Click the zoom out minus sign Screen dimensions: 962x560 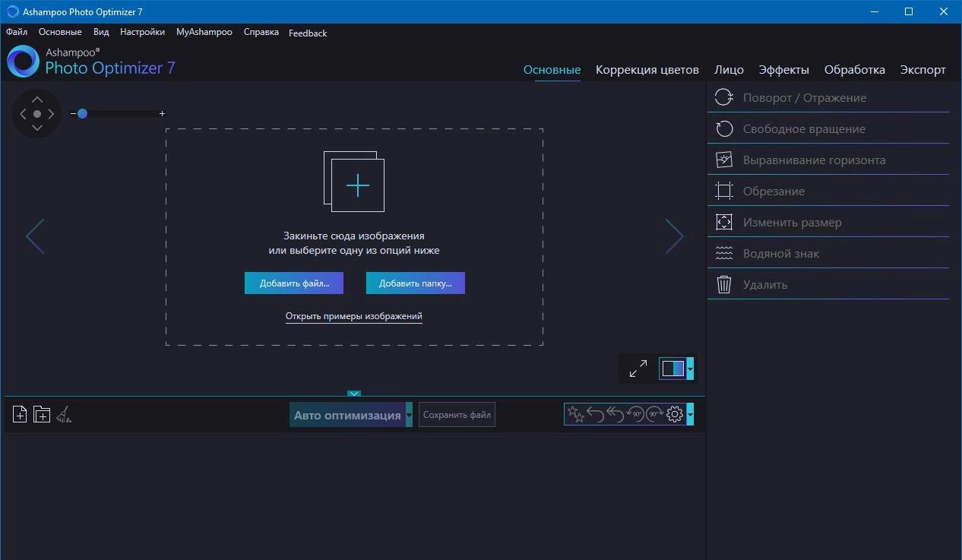pos(73,113)
